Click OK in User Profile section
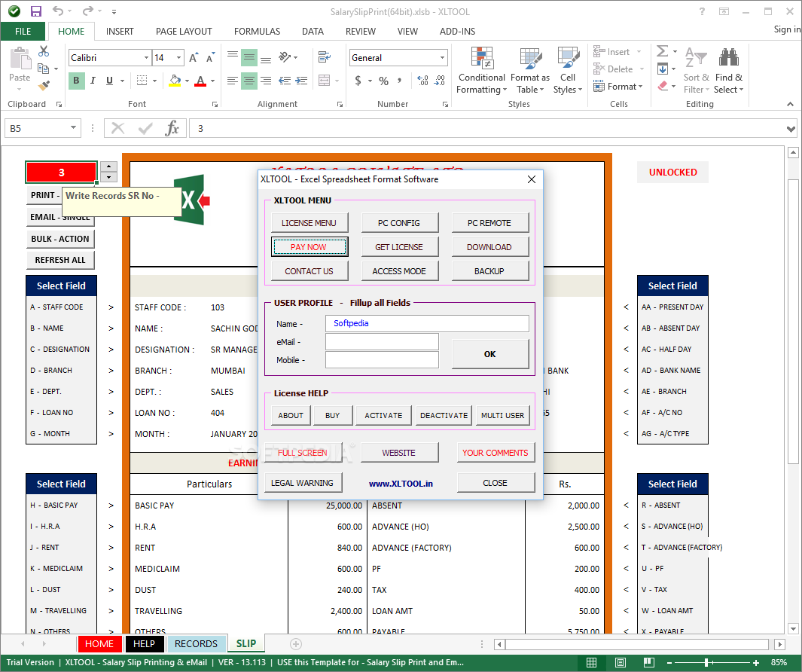The image size is (802, 672). (x=490, y=354)
